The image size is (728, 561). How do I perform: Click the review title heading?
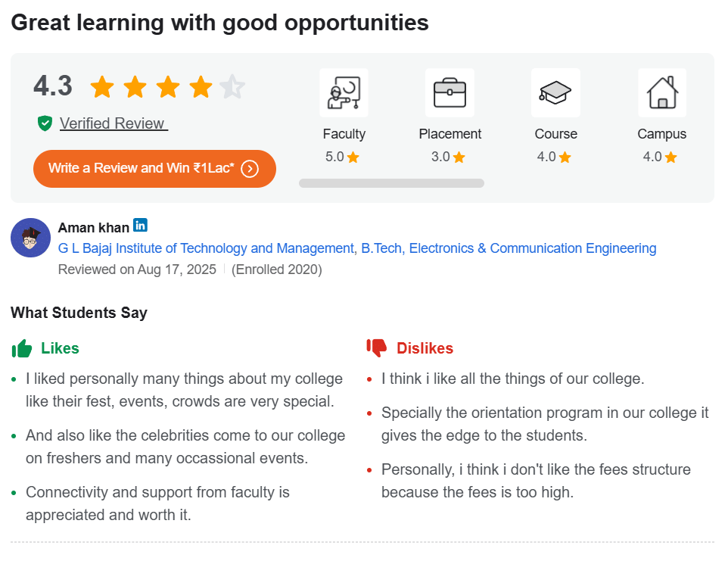pos(219,23)
